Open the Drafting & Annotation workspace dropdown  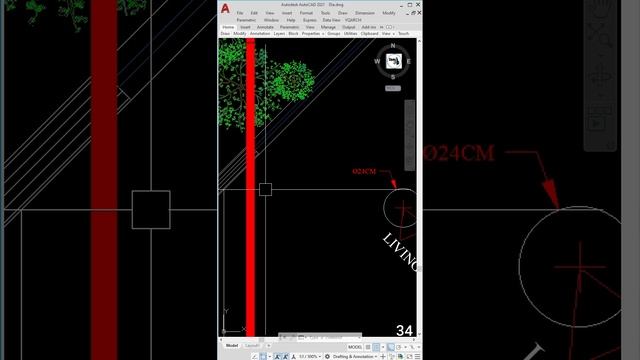(x=355, y=356)
